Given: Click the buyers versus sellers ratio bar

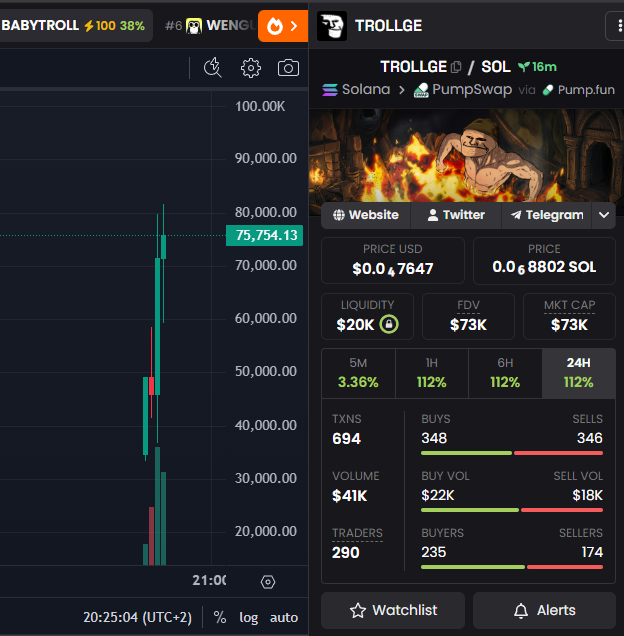Looking at the screenshot, I should click(x=512, y=567).
